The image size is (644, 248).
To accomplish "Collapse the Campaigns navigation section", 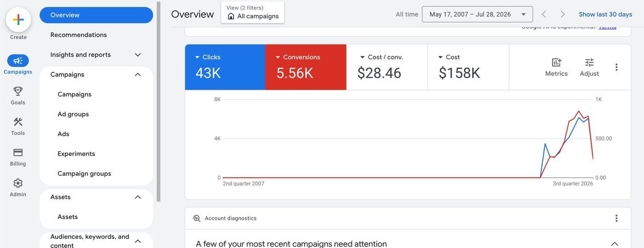I will click(138, 74).
